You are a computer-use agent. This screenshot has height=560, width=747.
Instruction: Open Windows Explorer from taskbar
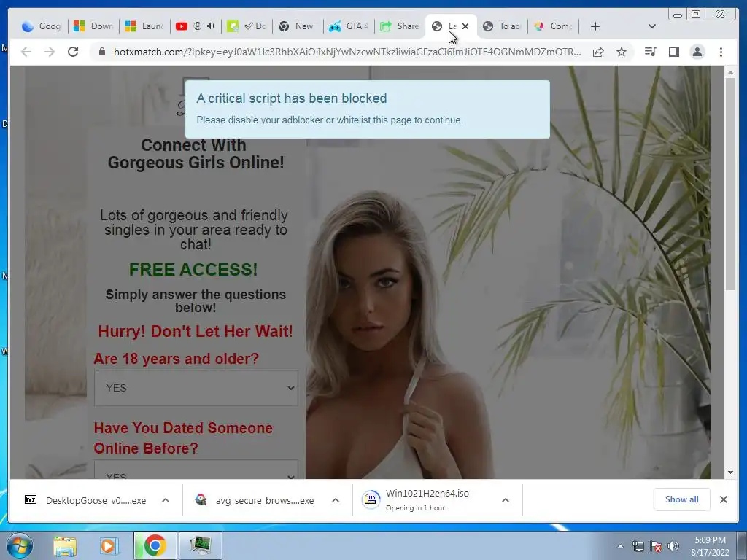(x=65, y=545)
